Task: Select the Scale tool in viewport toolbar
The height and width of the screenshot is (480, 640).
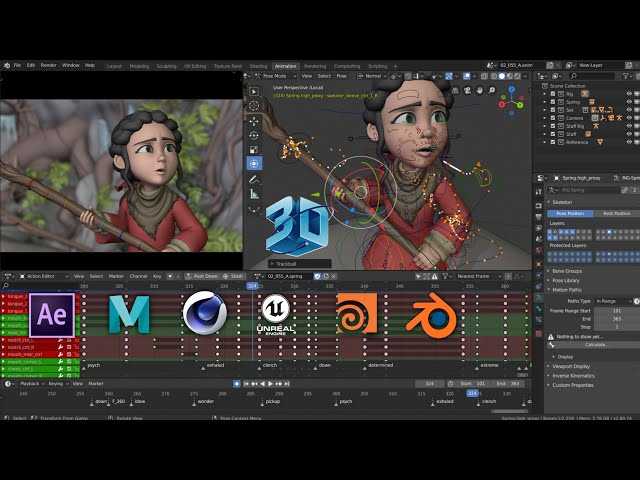Action: coord(254,149)
